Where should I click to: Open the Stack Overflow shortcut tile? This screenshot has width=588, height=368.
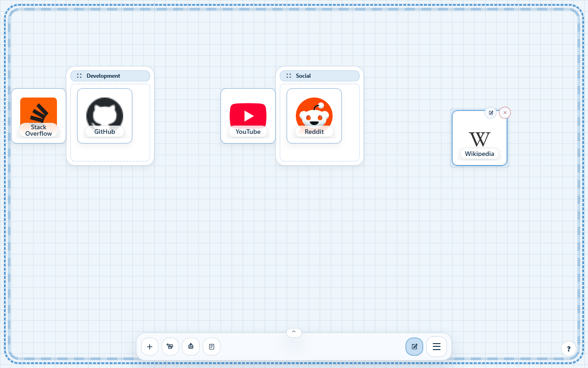click(x=39, y=116)
